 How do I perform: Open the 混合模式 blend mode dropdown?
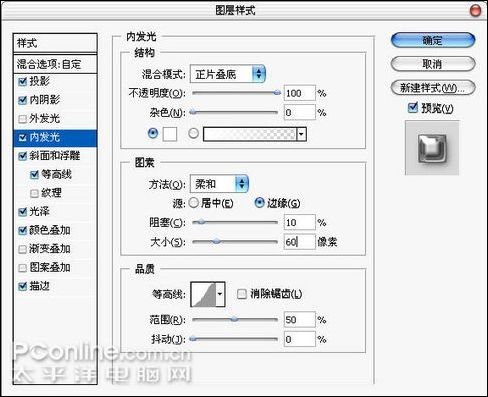coord(228,74)
